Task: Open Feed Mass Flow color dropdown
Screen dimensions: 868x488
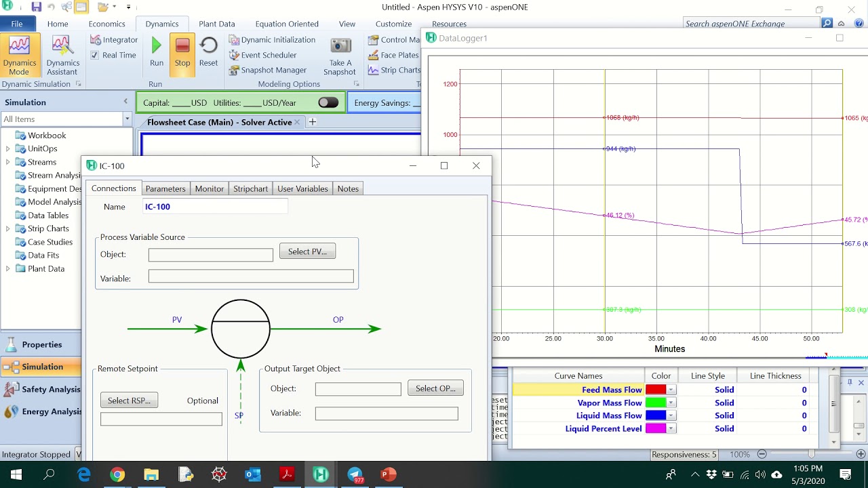Action: [x=671, y=390]
